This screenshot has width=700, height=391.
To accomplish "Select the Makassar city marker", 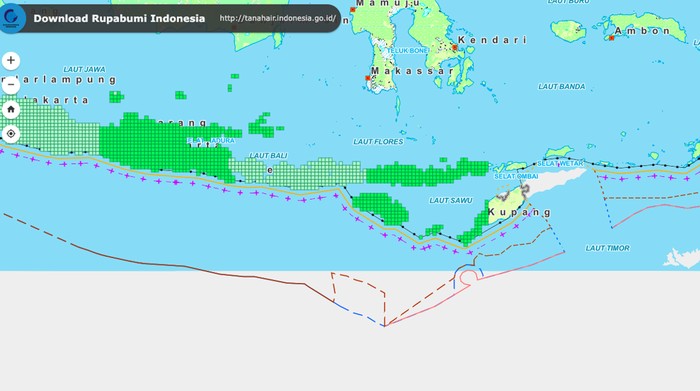I will pos(368,78).
